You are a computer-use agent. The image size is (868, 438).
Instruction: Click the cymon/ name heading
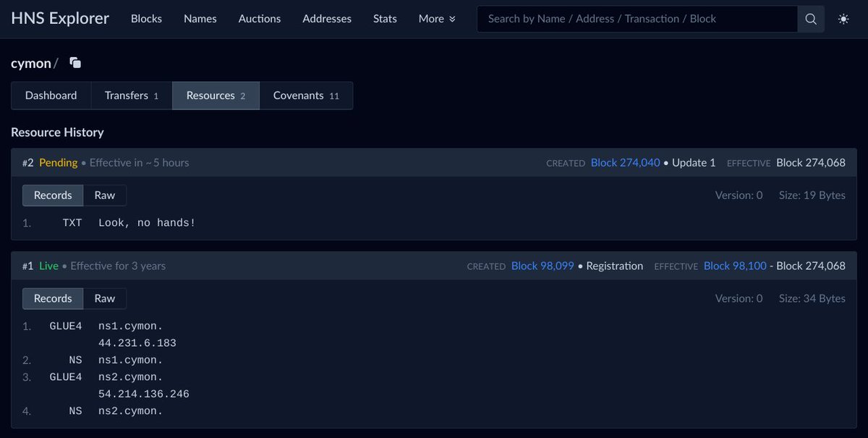(34, 64)
